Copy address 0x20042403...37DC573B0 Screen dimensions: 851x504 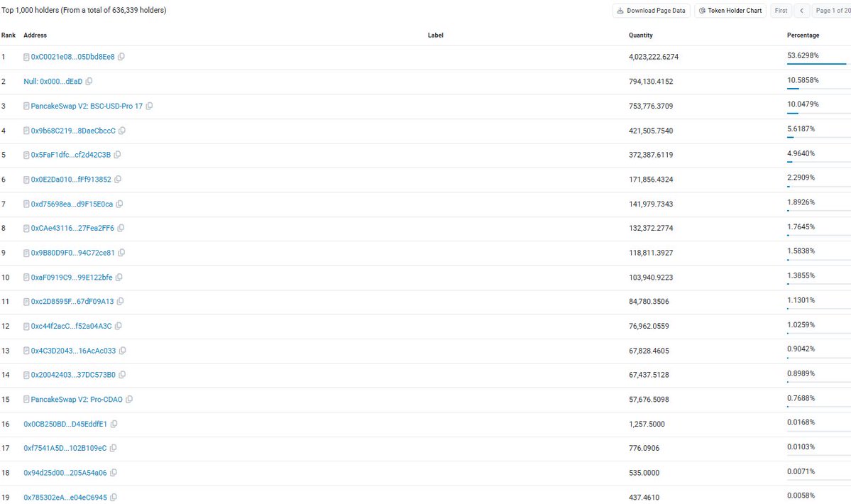click(x=122, y=374)
